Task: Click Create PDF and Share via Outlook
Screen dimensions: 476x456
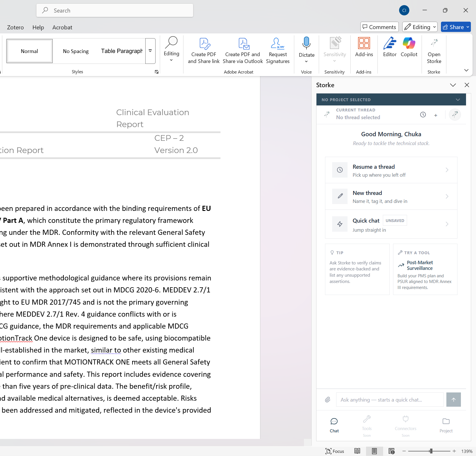Action: click(x=243, y=50)
